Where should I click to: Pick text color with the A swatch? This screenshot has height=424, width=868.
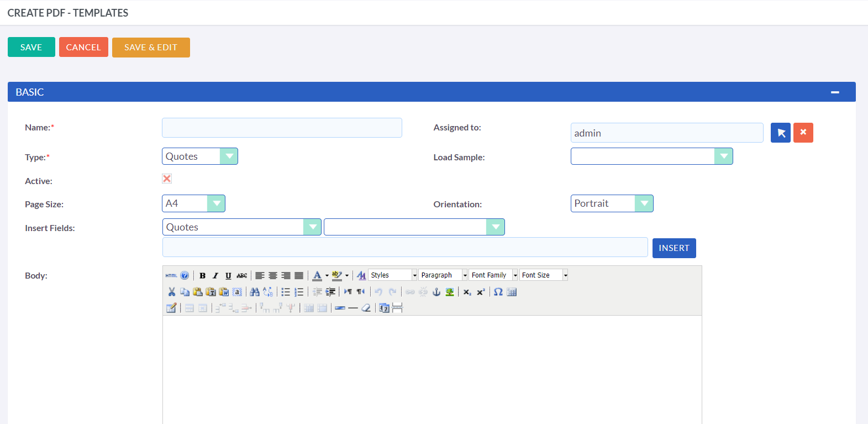pos(317,275)
